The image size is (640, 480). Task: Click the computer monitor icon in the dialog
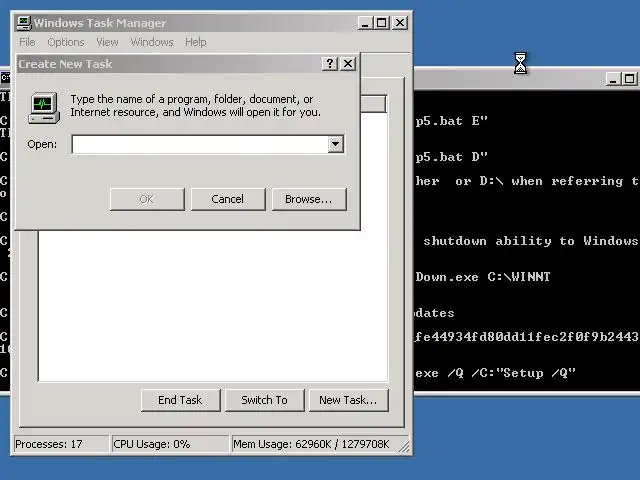[44, 108]
